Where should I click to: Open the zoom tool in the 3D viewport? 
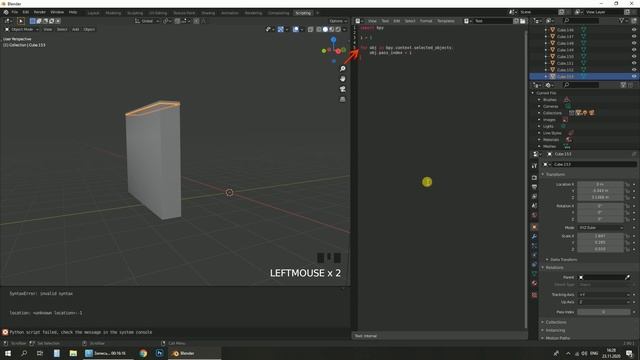[x=342, y=69]
